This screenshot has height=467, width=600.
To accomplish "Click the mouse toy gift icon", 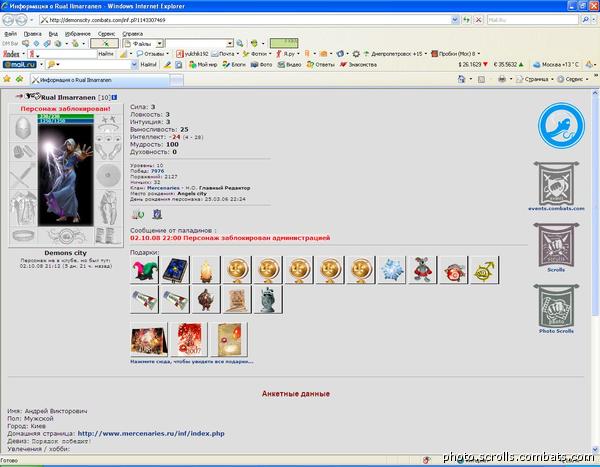I will pos(422,270).
